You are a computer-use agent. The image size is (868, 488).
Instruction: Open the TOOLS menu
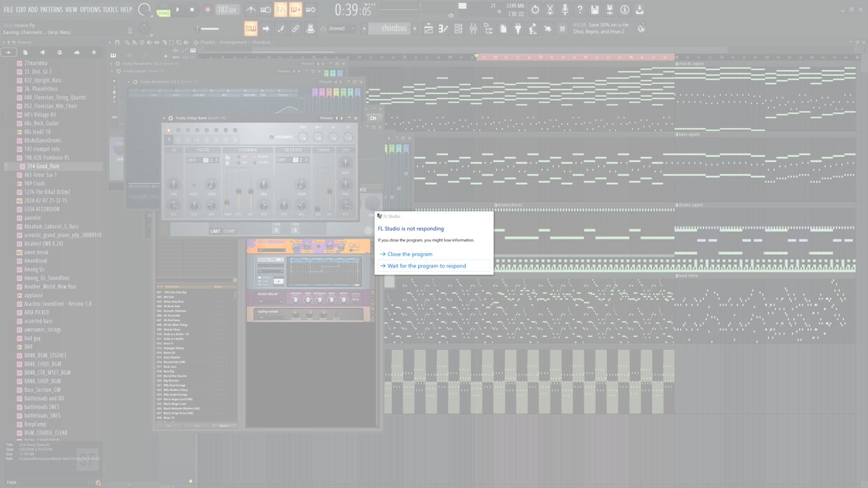(x=110, y=9)
